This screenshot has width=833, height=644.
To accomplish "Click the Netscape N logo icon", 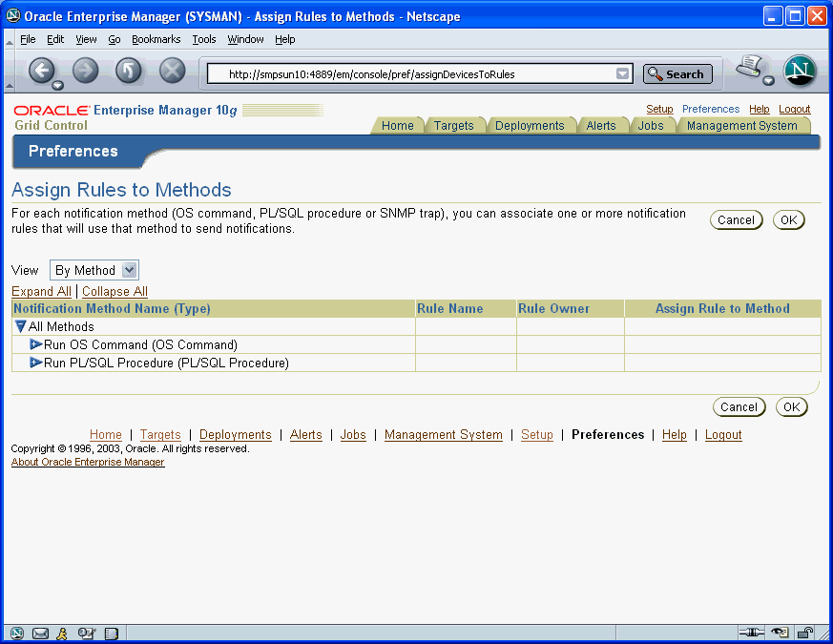I will coord(800,72).
